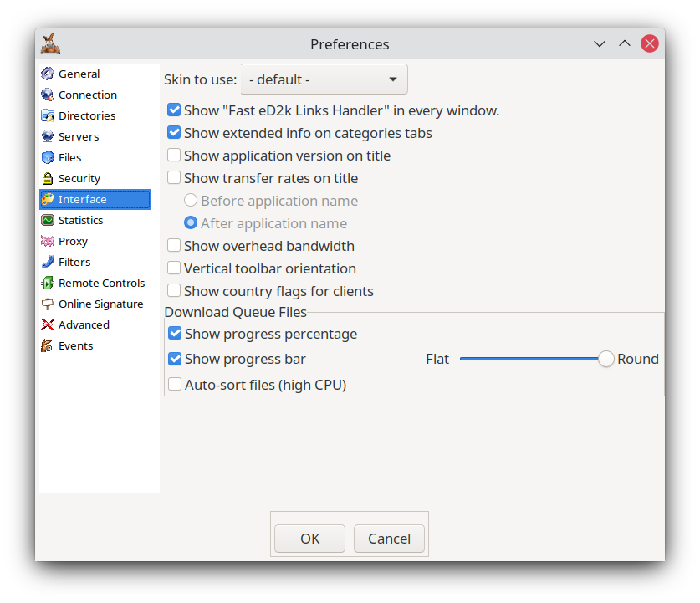Uncheck Show progress percentage

coord(175,333)
